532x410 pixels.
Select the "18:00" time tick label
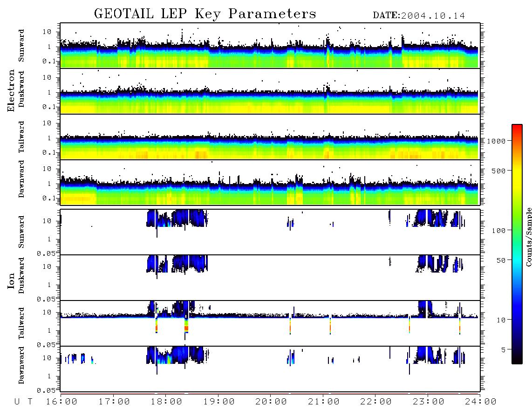click(166, 402)
